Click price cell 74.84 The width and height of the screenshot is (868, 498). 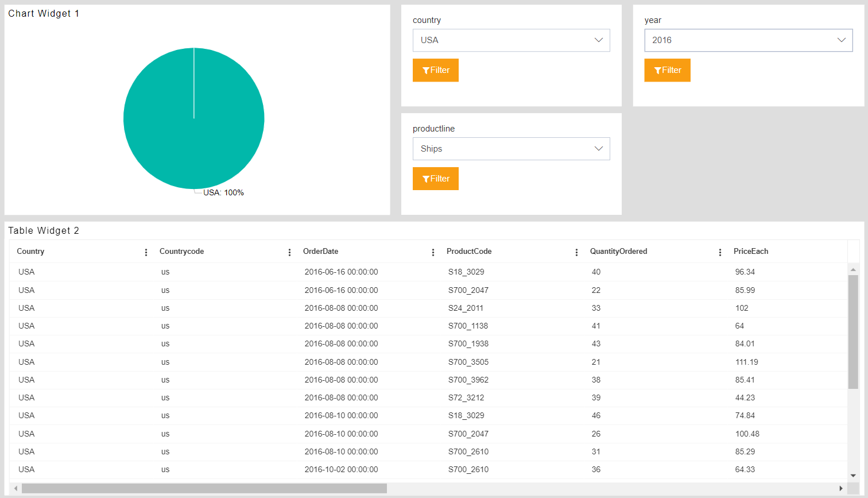pyautogui.click(x=745, y=415)
